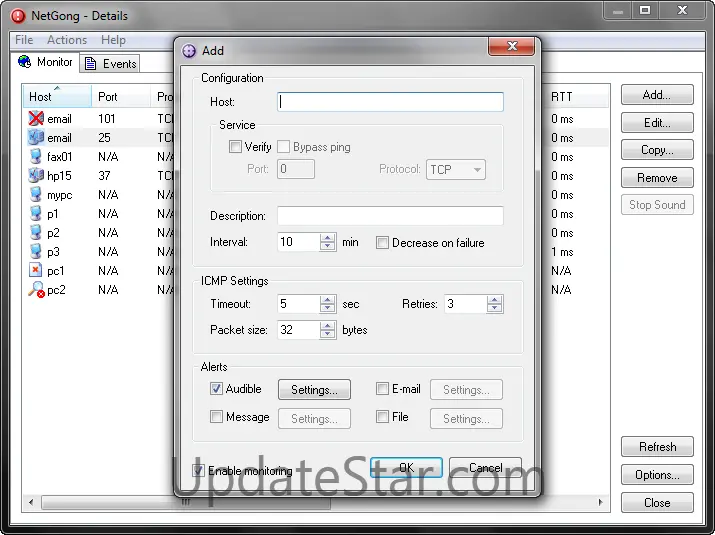Sort list by Host column header
Screen dimensions: 715x535
57,97
